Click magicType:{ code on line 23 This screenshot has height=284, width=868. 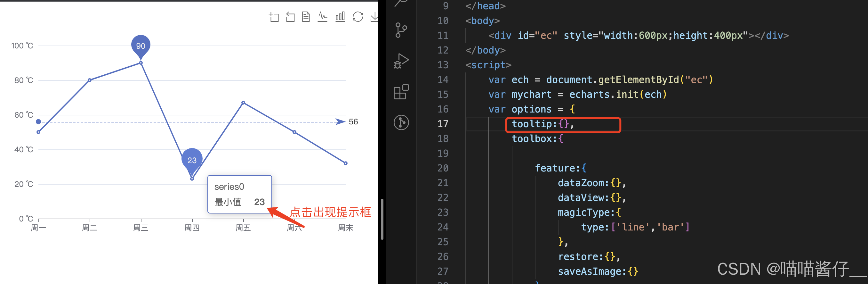(x=589, y=213)
